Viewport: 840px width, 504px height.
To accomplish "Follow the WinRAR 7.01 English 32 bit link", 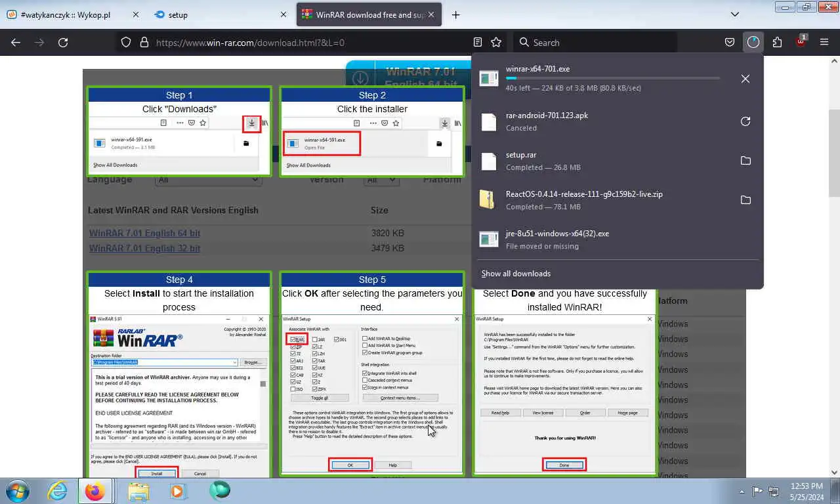I will 144,249.
